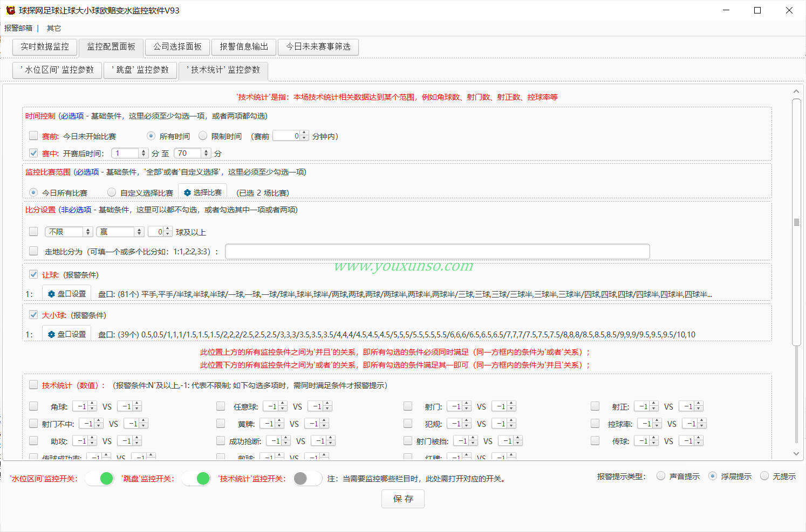
Task: Tick the 传球 statistic checkbox
Action: 595,441
